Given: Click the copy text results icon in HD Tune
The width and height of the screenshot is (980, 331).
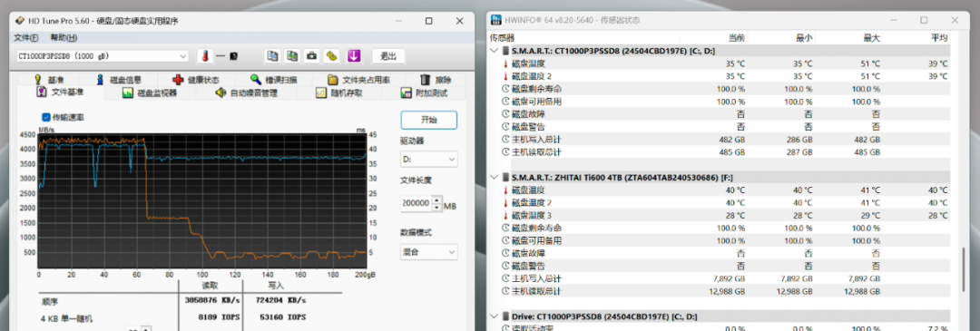Looking at the screenshot, I should [272, 56].
